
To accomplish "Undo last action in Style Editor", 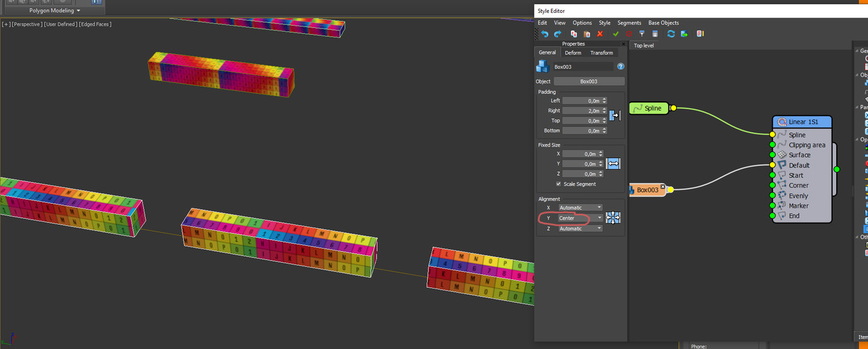I will pyautogui.click(x=544, y=34).
